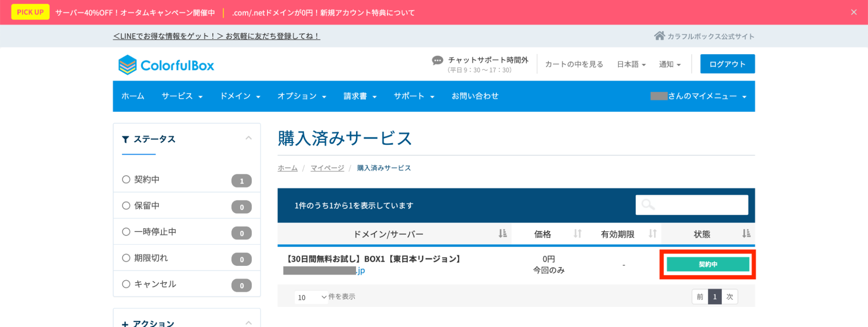Click the 次 pagination button

click(729, 297)
